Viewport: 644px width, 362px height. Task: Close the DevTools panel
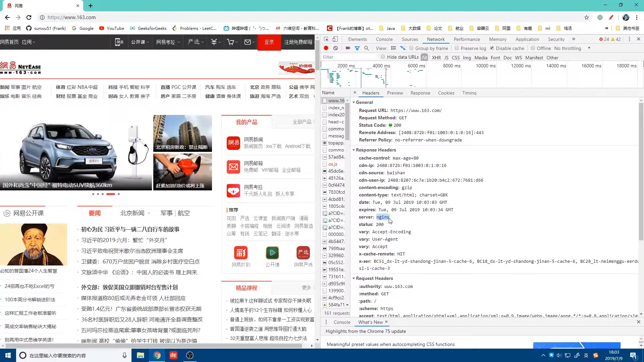639,39
